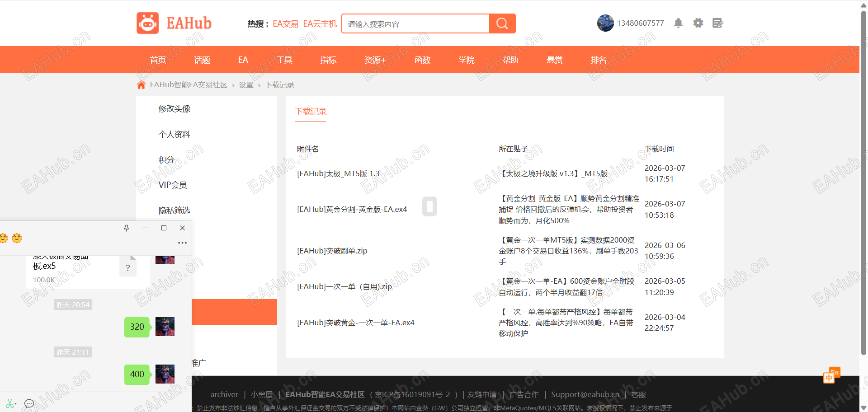Open the archiver footer link
The width and height of the screenshot is (868, 412).
[224, 394]
